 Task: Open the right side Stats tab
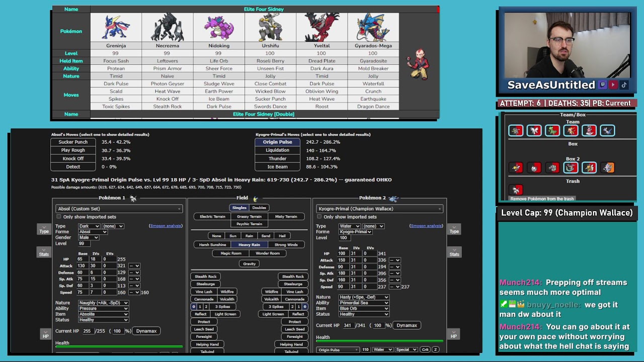point(454,252)
